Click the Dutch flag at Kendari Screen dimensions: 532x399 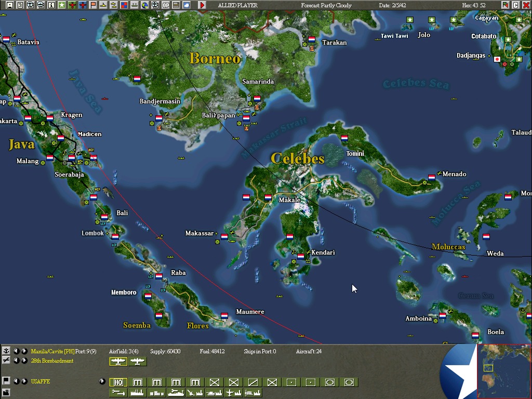[x=301, y=257]
